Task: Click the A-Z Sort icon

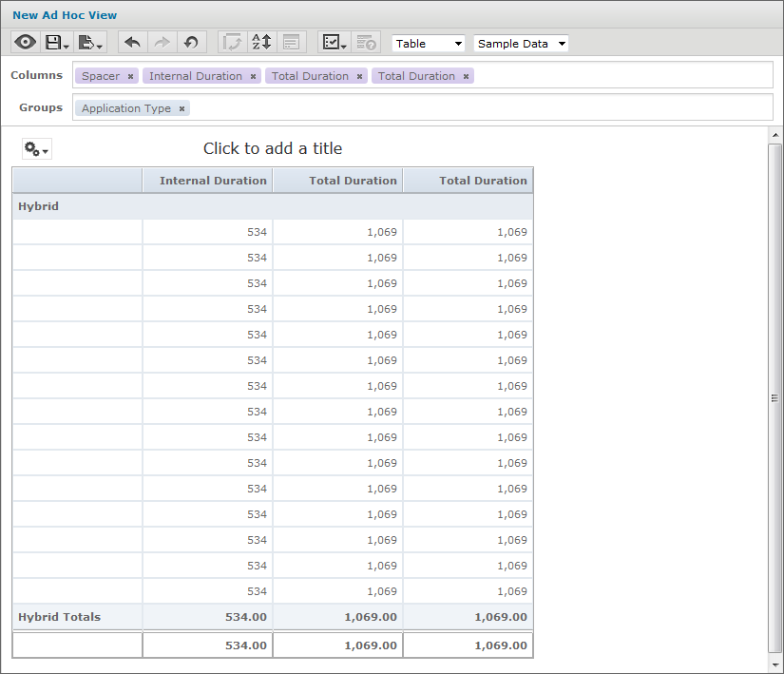Action: (x=261, y=43)
